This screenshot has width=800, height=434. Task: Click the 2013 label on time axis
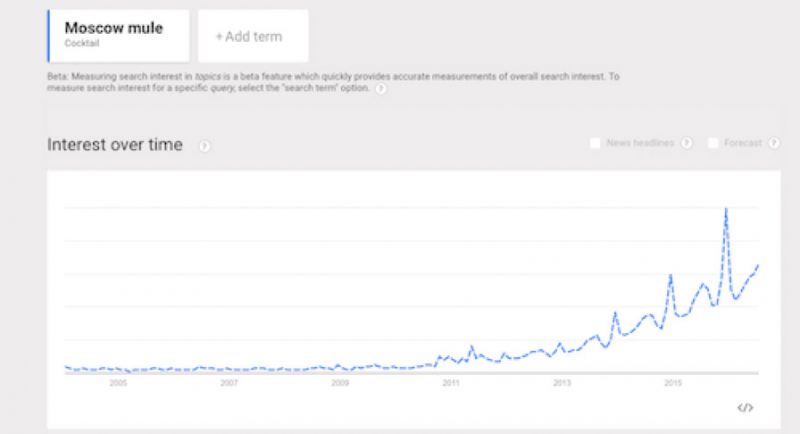pos(562,383)
